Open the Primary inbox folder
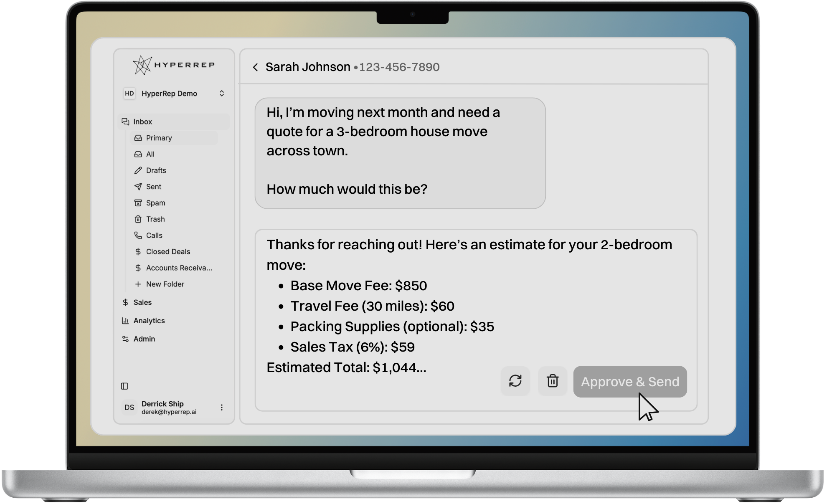Viewport: 827px width, 504px height. pos(159,138)
